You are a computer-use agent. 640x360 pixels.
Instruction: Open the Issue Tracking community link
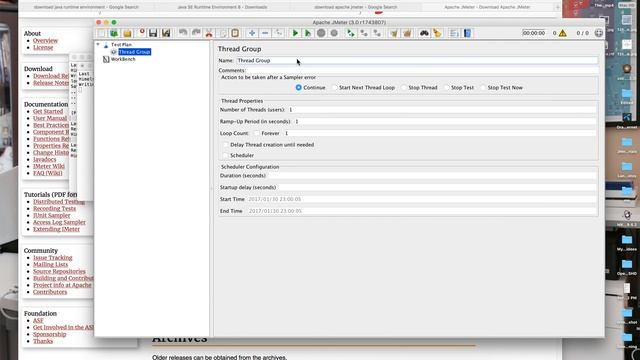tap(53, 258)
